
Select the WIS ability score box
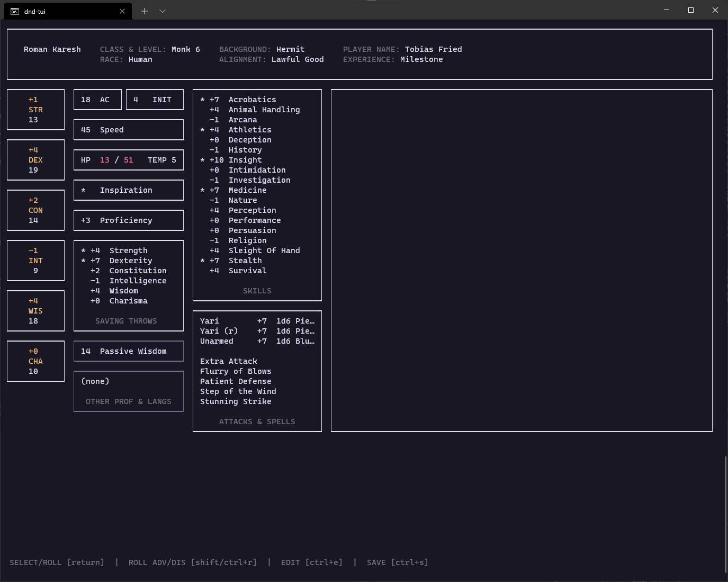[35, 311]
